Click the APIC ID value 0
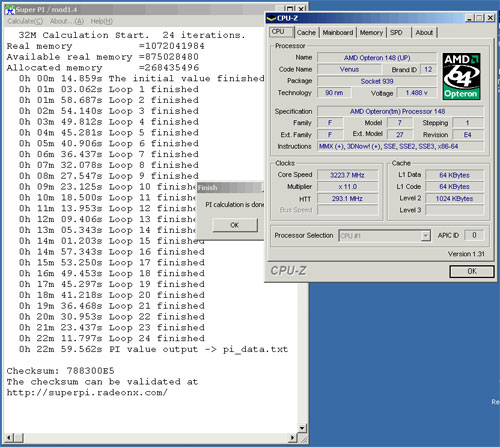This screenshot has height=447, width=500. 474,235
